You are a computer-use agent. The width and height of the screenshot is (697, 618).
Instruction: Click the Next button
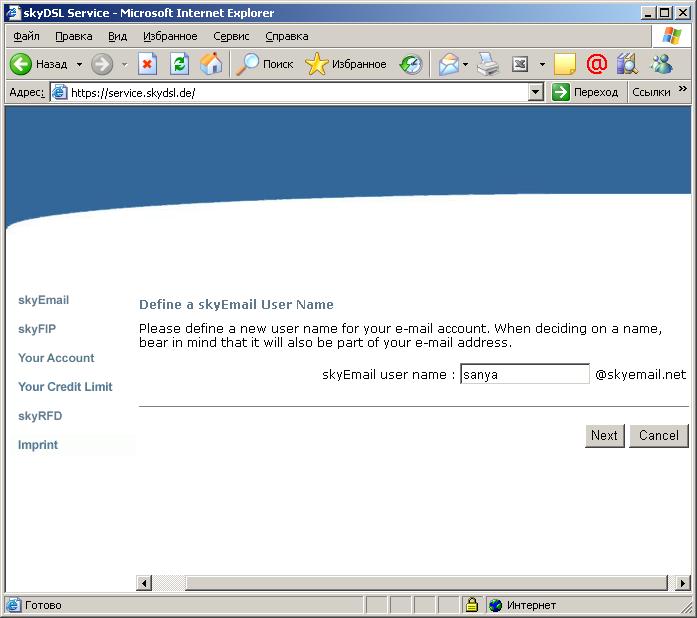(x=605, y=436)
